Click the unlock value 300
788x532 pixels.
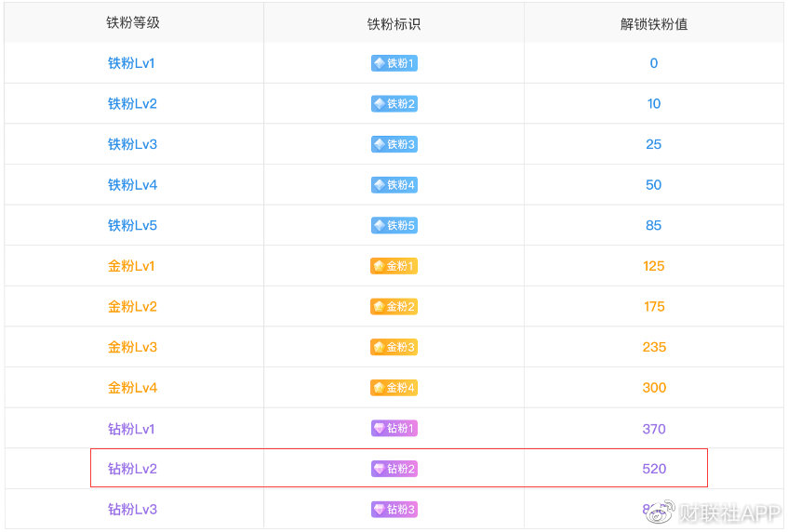654,388
